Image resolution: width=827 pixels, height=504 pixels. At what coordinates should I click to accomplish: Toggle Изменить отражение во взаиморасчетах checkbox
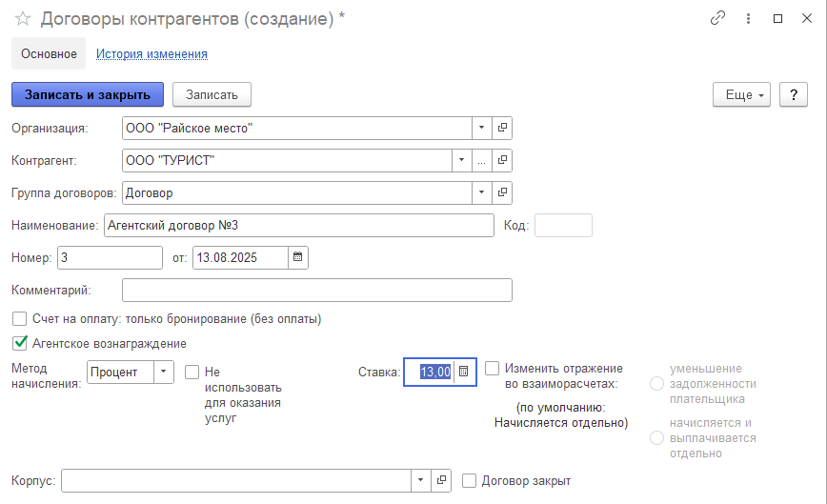pyautogui.click(x=493, y=368)
